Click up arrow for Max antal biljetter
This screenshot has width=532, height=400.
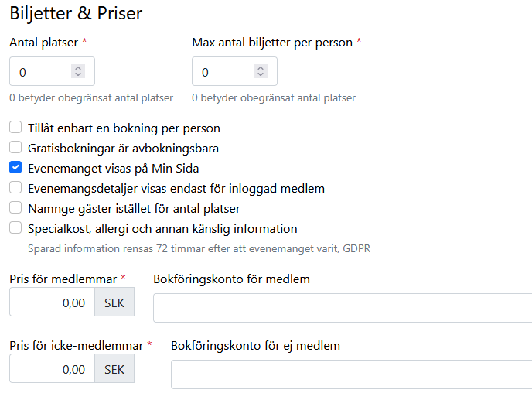pos(260,68)
